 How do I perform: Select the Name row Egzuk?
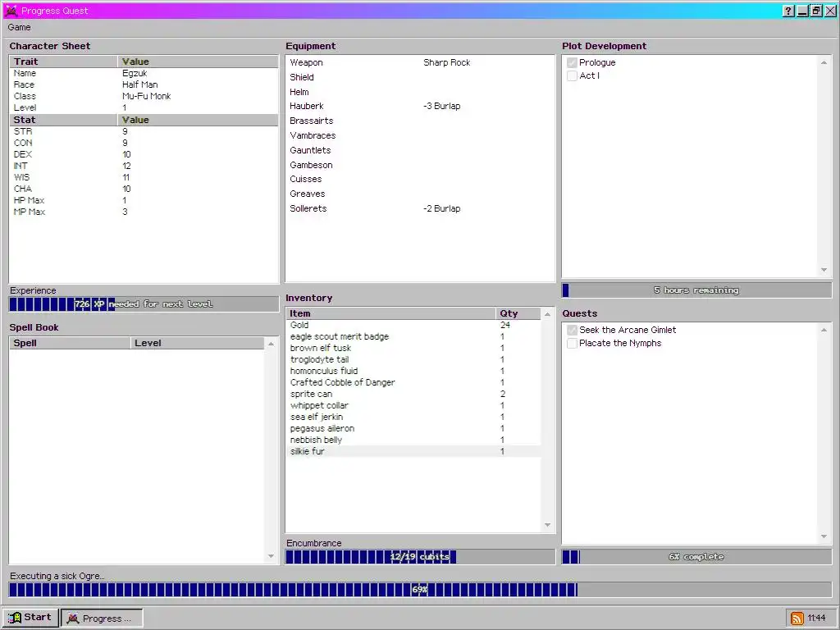[x=144, y=73]
